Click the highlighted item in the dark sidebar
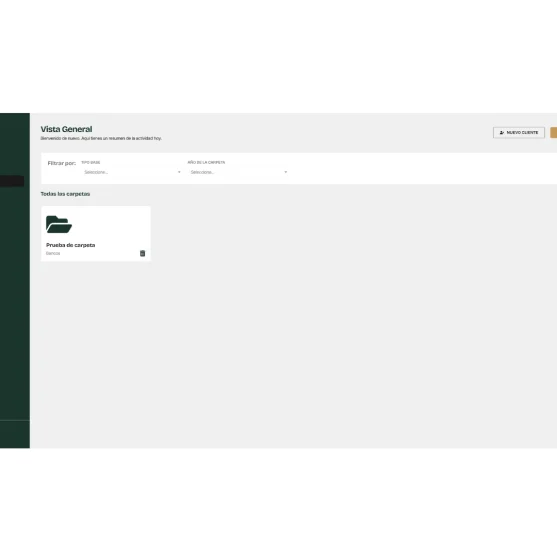This screenshot has height=557, width=557. (x=12, y=181)
